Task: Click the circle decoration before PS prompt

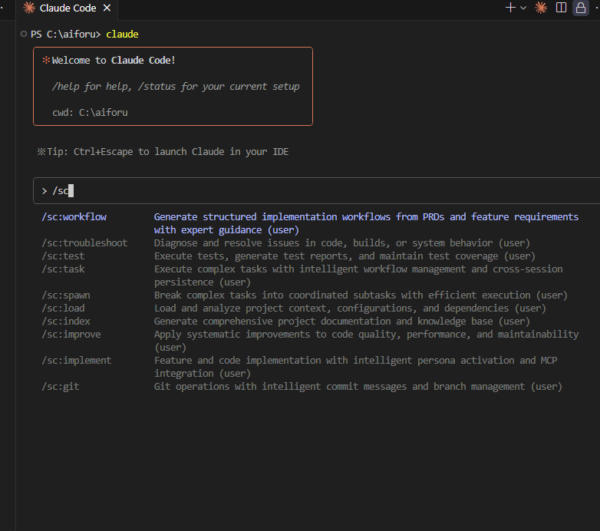Action: point(24,34)
